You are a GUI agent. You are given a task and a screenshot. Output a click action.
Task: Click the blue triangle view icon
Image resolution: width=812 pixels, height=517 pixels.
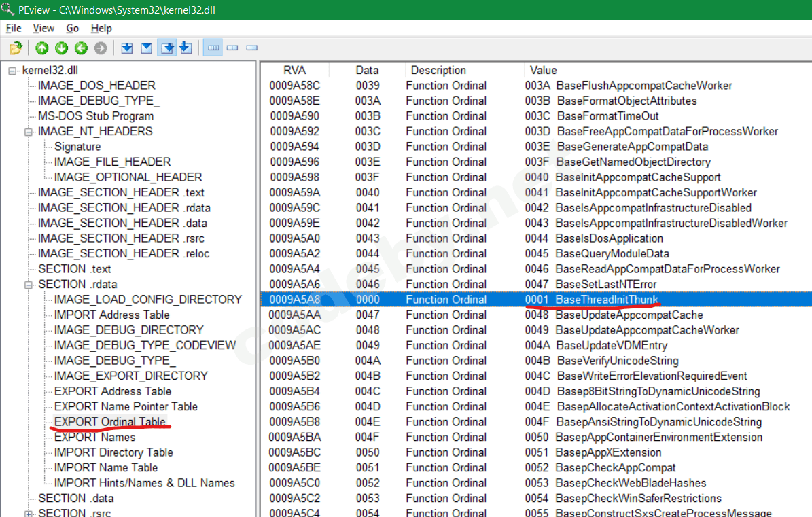[147, 48]
